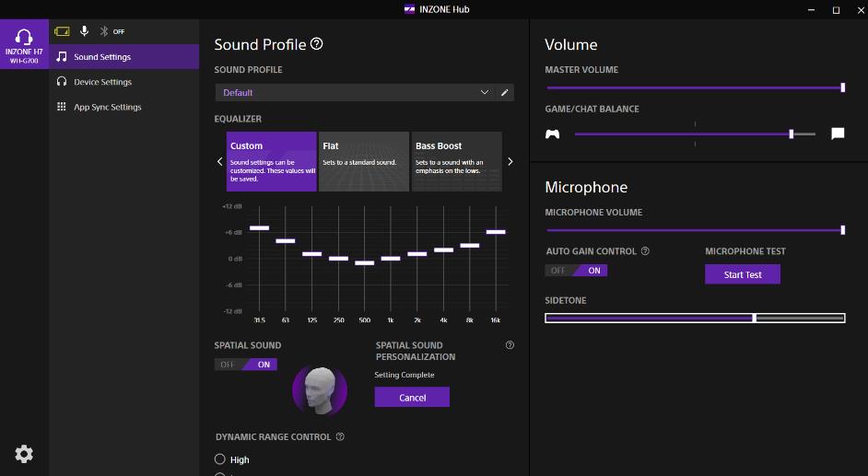868x476 pixels.
Task: Click the 2k equalizer band handle
Action: [416, 254]
